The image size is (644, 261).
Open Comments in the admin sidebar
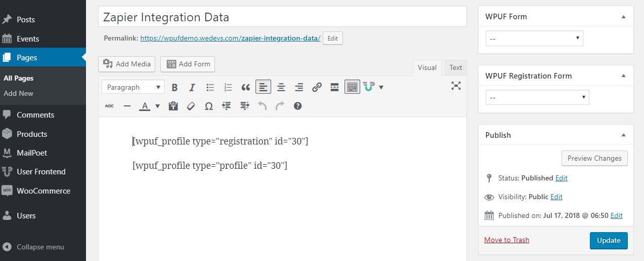coord(43,115)
